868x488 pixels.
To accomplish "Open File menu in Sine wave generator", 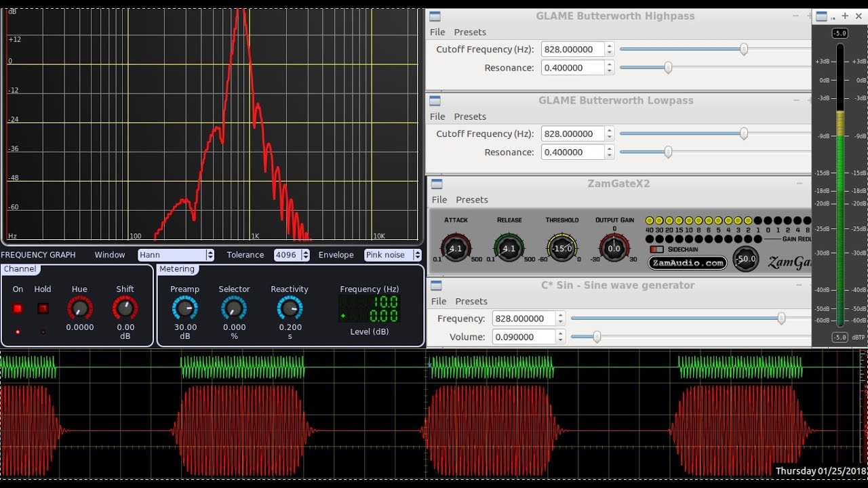I will (x=439, y=302).
